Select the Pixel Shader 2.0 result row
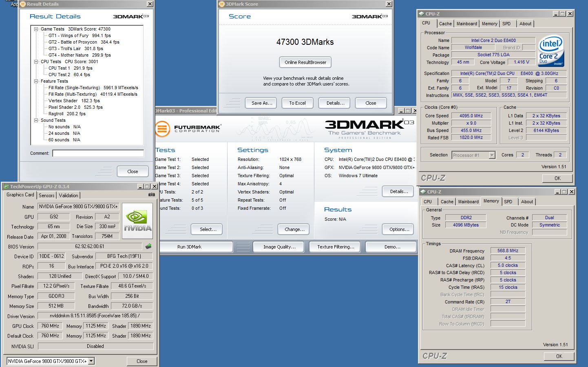The height and width of the screenshot is (367, 588). pyautogui.click(x=75, y=107)
